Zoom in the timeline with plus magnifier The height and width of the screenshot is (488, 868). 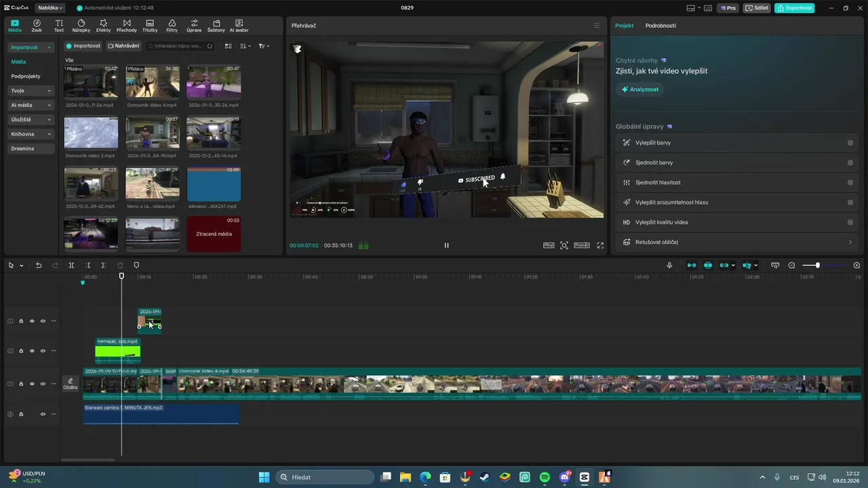coord(856,265)
